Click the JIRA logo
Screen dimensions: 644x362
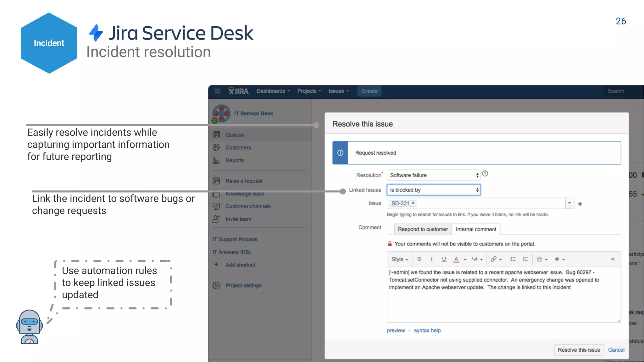[x=238, y=91]
